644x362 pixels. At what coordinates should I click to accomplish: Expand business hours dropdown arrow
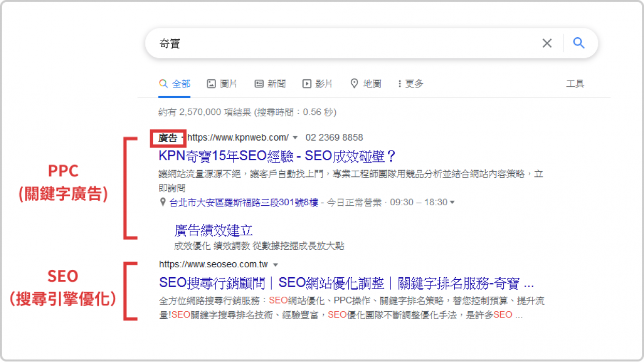(452, 202)
